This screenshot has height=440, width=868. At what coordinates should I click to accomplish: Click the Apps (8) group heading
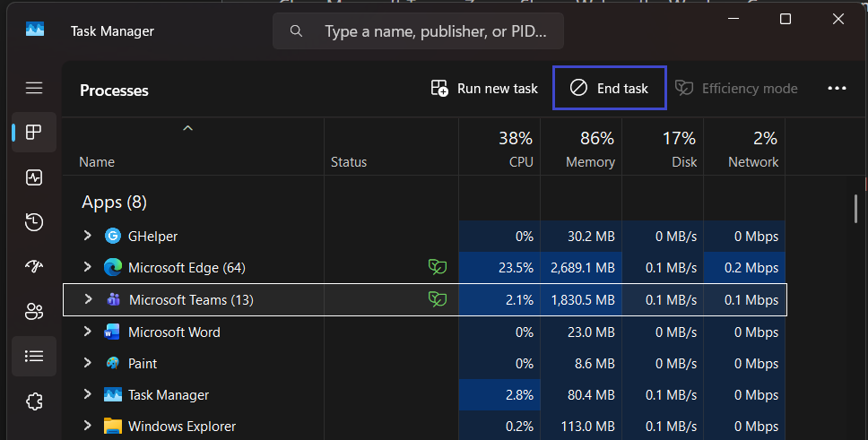114,202
